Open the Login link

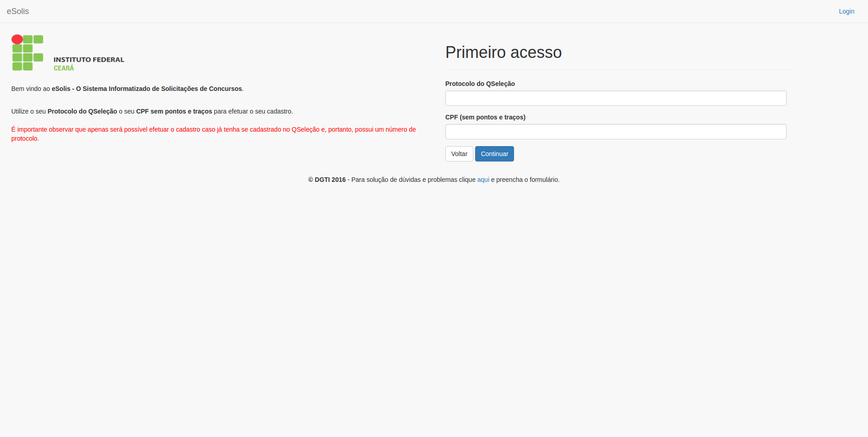point(846,11)
